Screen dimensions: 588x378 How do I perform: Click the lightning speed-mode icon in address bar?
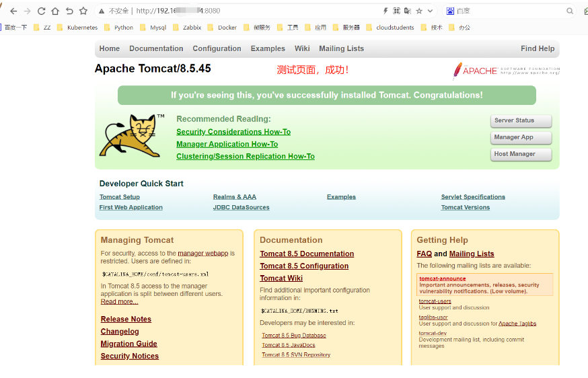coord(385,11)
